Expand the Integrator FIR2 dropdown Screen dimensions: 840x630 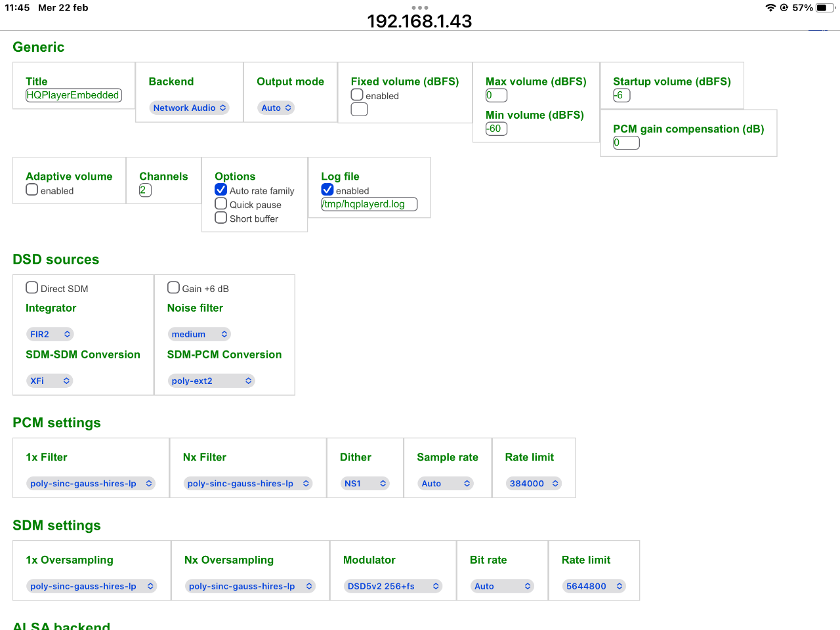(50, 334)
